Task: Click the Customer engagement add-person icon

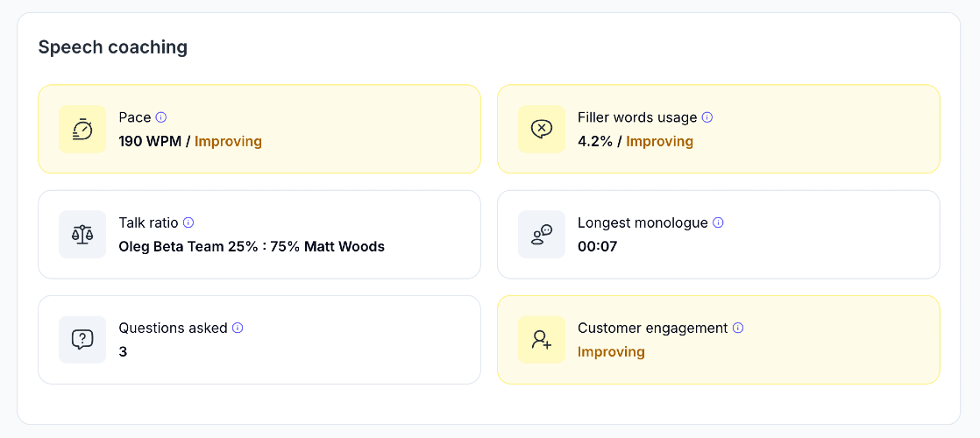Action: pos(542,339)
